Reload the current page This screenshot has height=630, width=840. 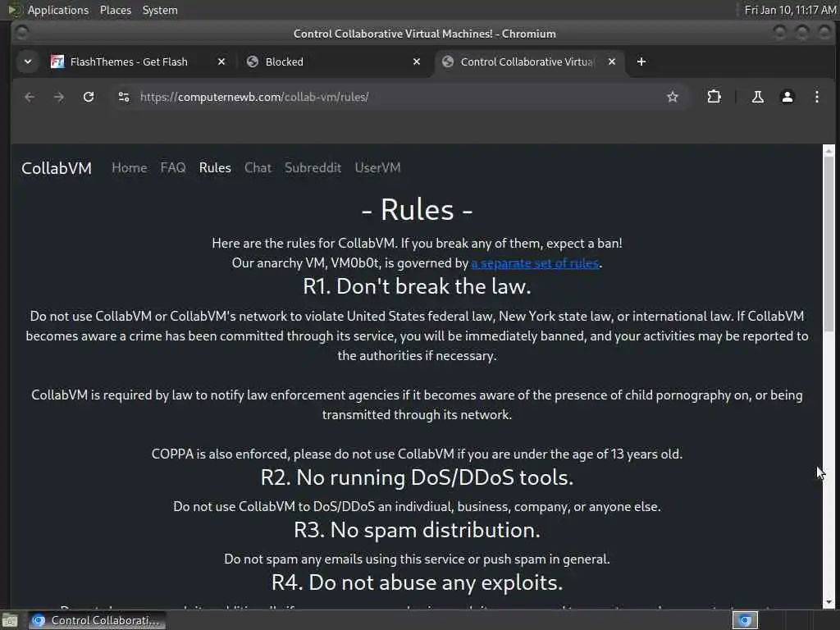pos(89,97)
